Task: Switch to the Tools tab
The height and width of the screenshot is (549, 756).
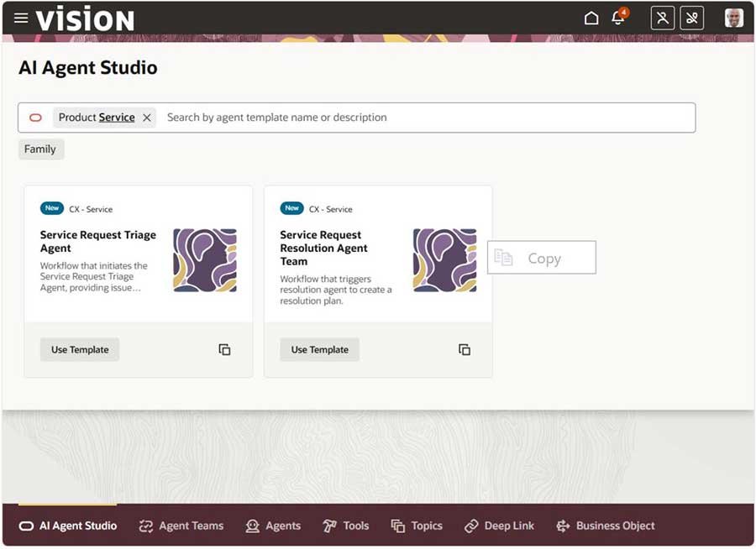Action: tap(346, 525)
